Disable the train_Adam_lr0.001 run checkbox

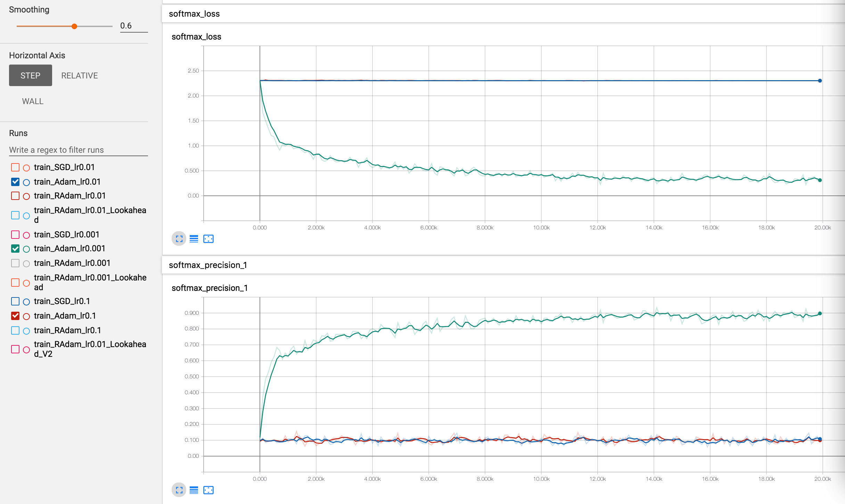[15, 249]
